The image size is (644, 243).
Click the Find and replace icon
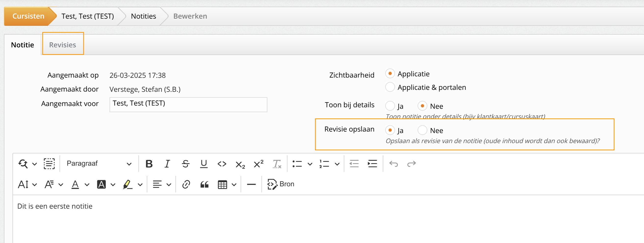coord(23,164)
